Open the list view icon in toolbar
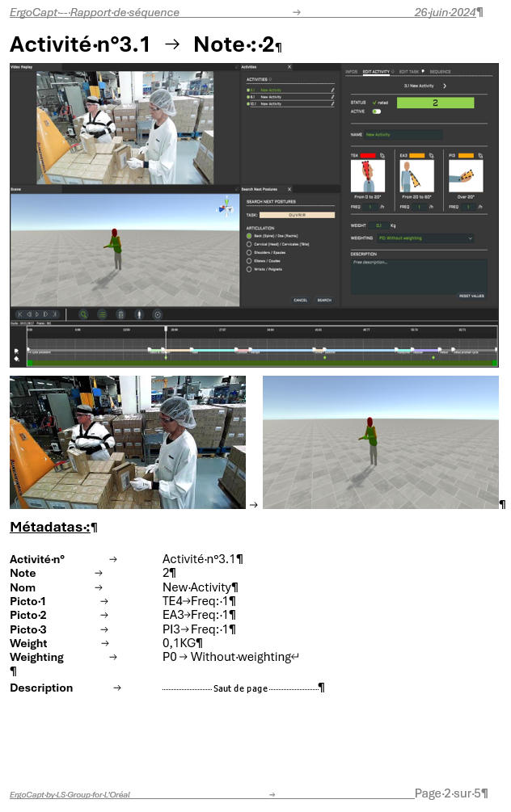 tap(102, 314)
